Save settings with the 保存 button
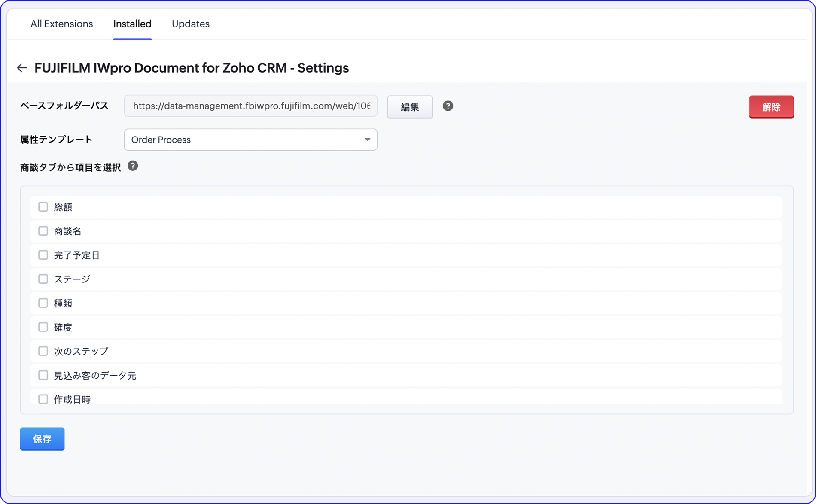 coord(43,439)
